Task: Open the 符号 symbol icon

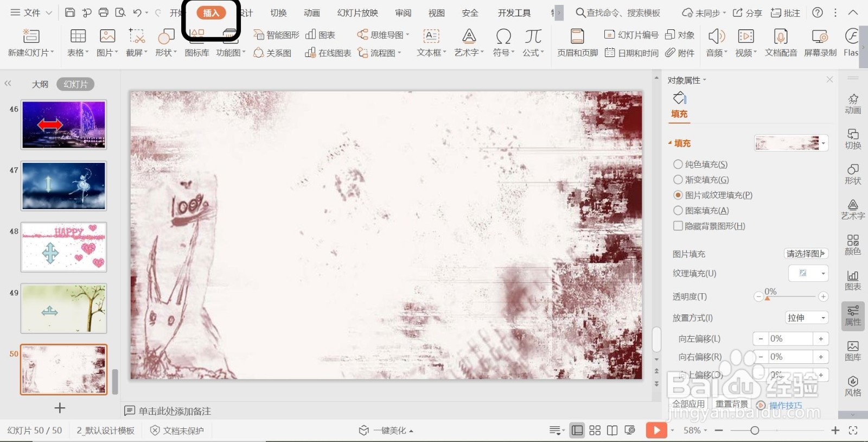Action: 503,36
